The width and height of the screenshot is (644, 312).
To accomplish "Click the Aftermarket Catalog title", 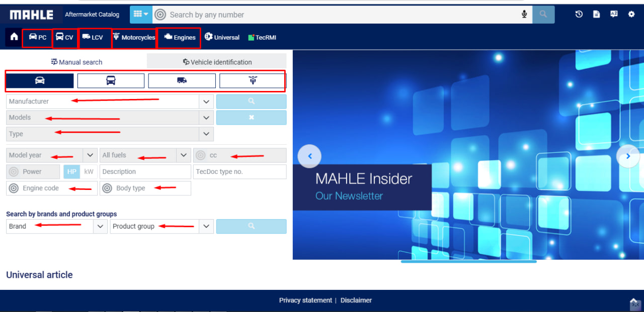I will [92, 15].
